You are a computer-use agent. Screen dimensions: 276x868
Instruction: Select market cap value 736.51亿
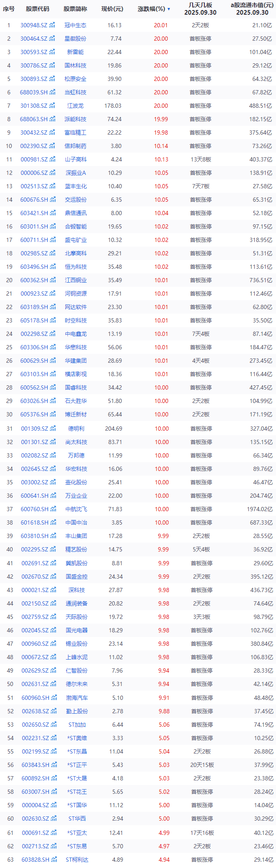click(261, 280)
